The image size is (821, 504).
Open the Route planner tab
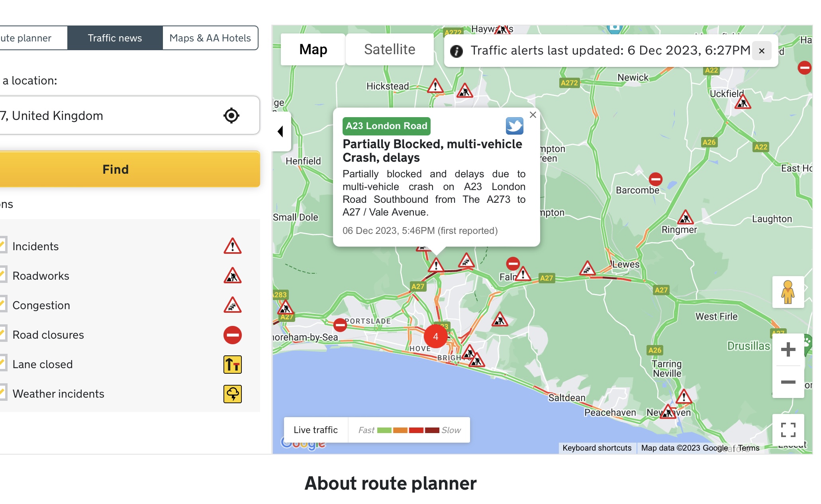[x=33, y=38]
